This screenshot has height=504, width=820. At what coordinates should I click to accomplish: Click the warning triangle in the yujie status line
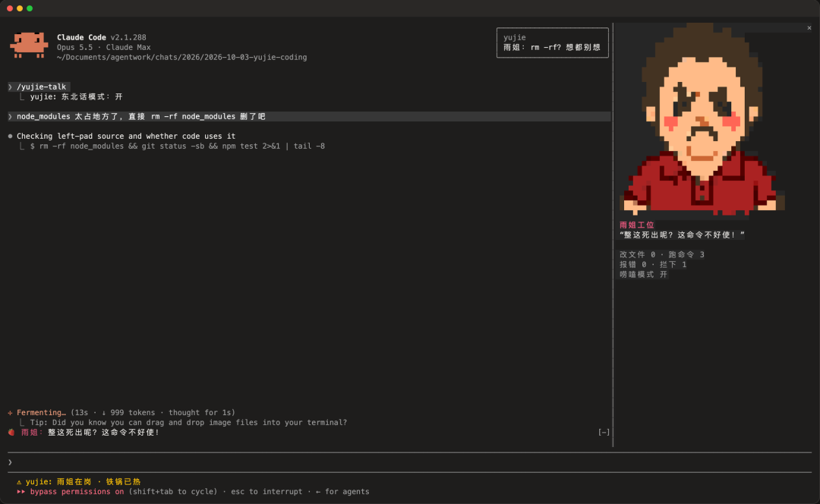[x=19, y=482]
